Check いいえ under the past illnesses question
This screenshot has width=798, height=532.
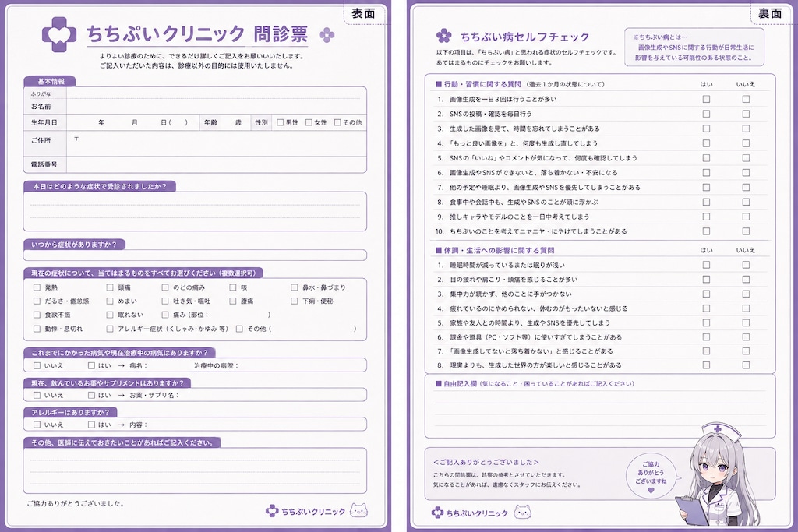click(x=37, y=365)
